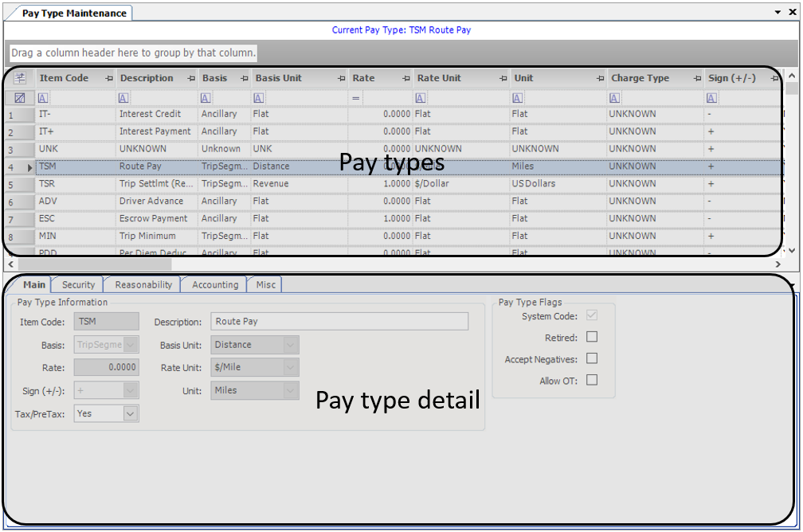803x532 pixels.
Task: Select the TSR Trip Settlement row
Action: 159,183
